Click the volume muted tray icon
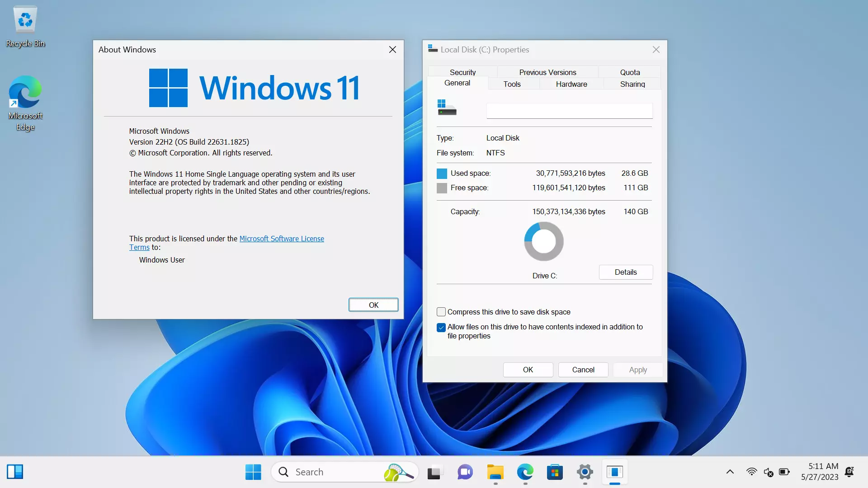This screenshot has height=488, width=868. [768, 472]
